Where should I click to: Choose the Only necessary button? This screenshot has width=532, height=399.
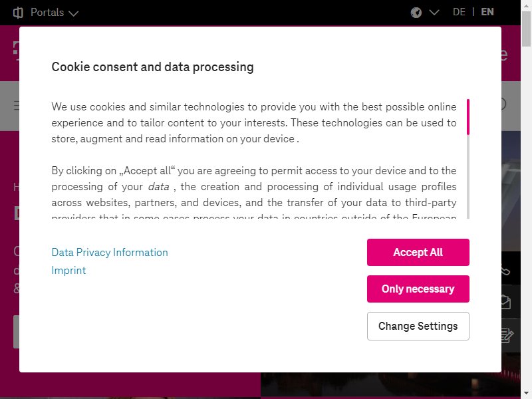418,289
